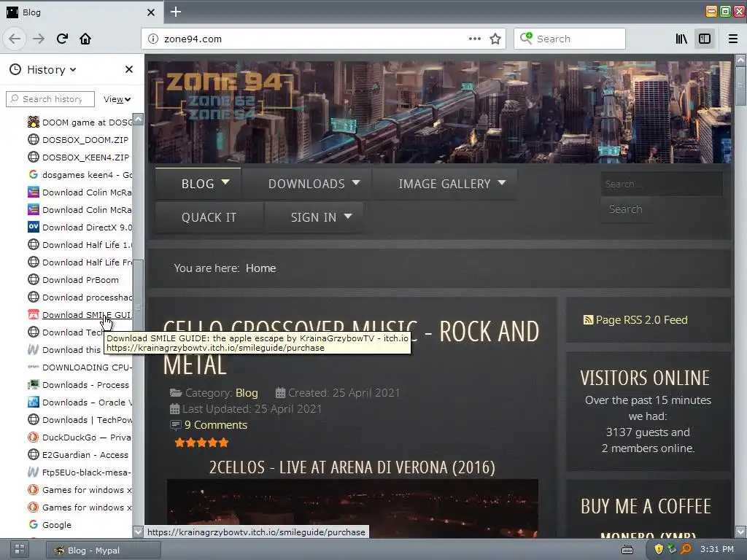Click the site search text field

click(x=662, y=184)
